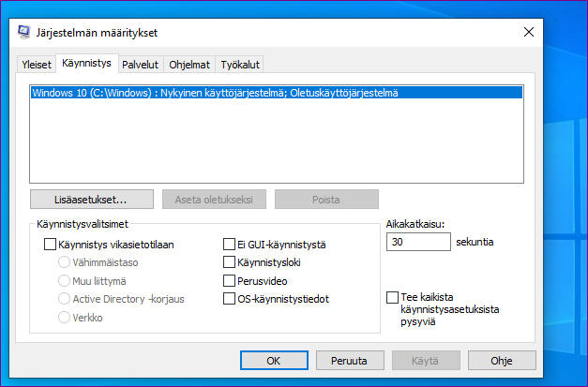Open the Työkalut tab
This screenshot has height=387, width=588.
tap(240, 65)
